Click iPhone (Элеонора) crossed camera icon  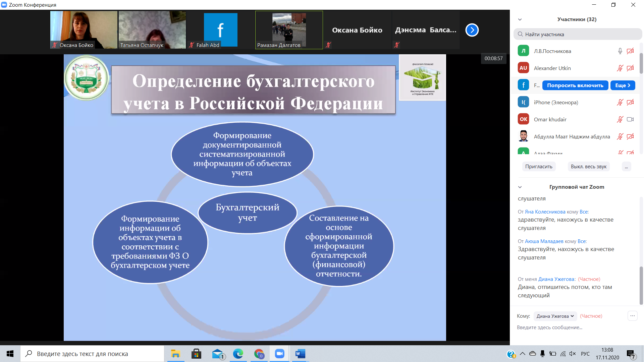pyautogui.click(x=630, y=102)
